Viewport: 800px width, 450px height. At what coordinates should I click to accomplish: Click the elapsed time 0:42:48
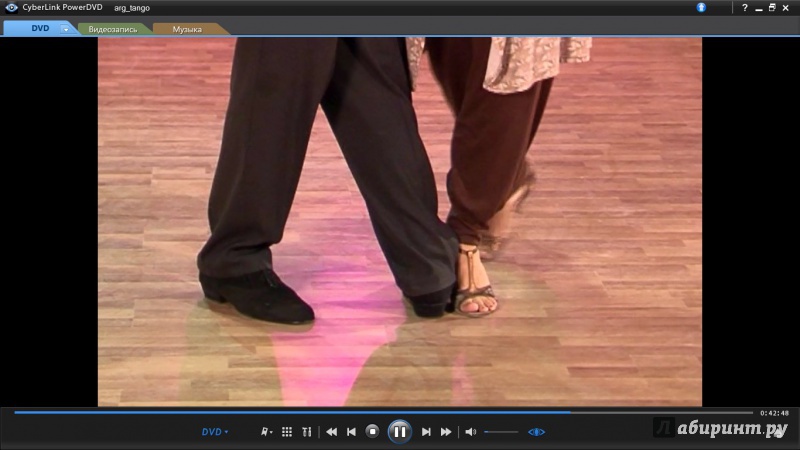click(x=774, y=413)
